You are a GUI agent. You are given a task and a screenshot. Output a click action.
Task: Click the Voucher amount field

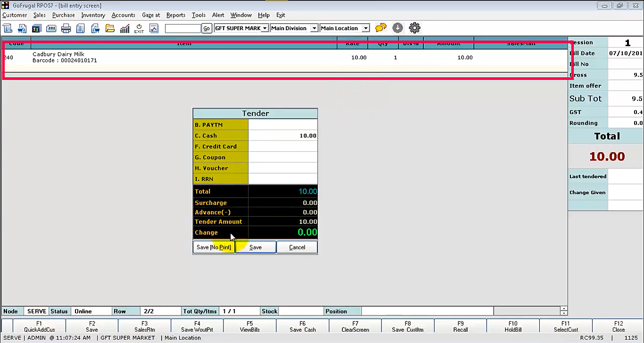pos(283,168)
